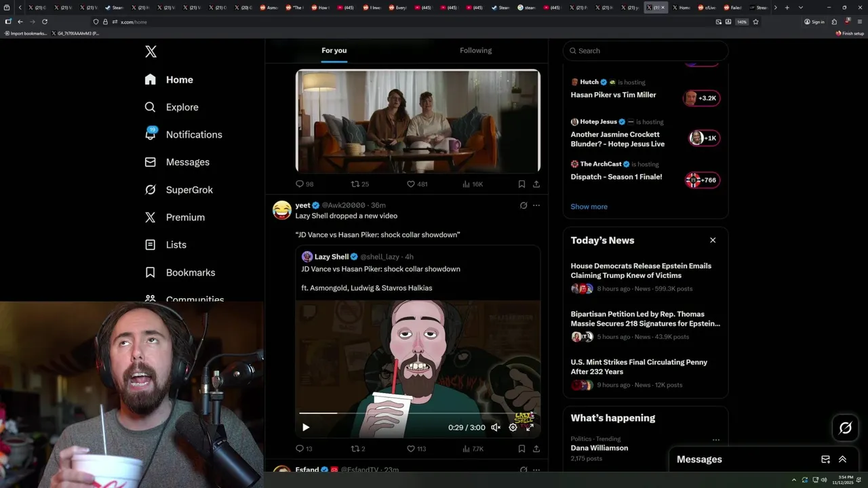This screenshot has height=488, width=868.
Task: Like the post with 481 likes
Action: click(x=417, y=184)
